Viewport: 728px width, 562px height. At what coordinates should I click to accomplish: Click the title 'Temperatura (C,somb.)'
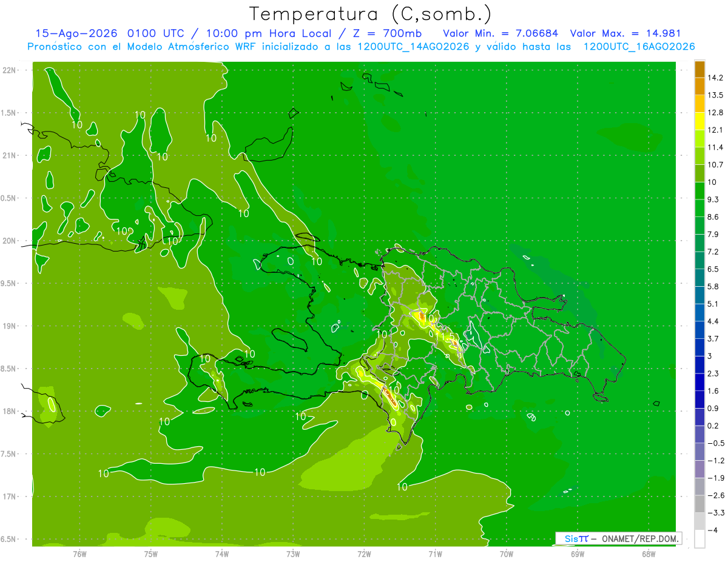[x=371, y=14]
